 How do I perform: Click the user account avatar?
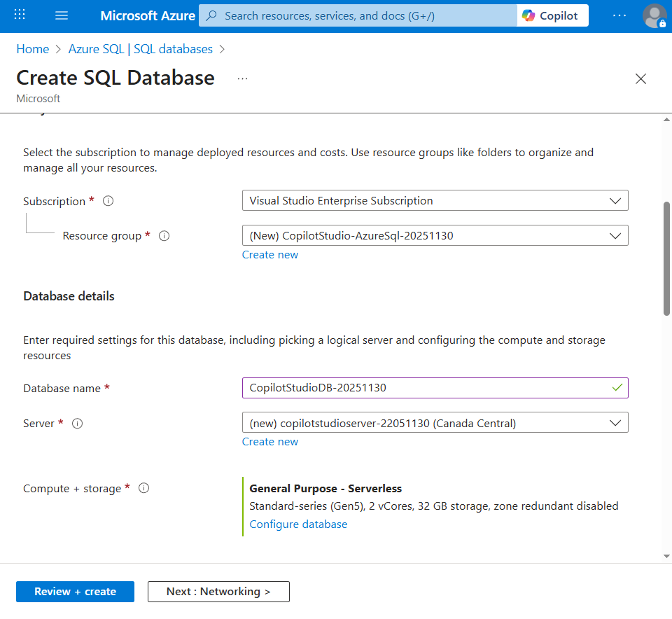(x=654, y=15)
